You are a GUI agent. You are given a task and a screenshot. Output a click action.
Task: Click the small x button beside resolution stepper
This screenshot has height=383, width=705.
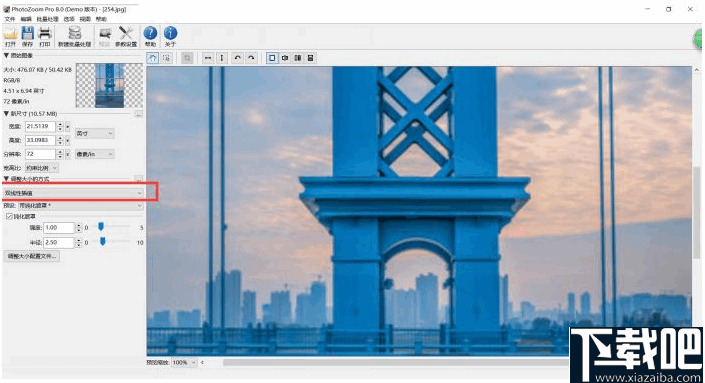coord(68,154)
